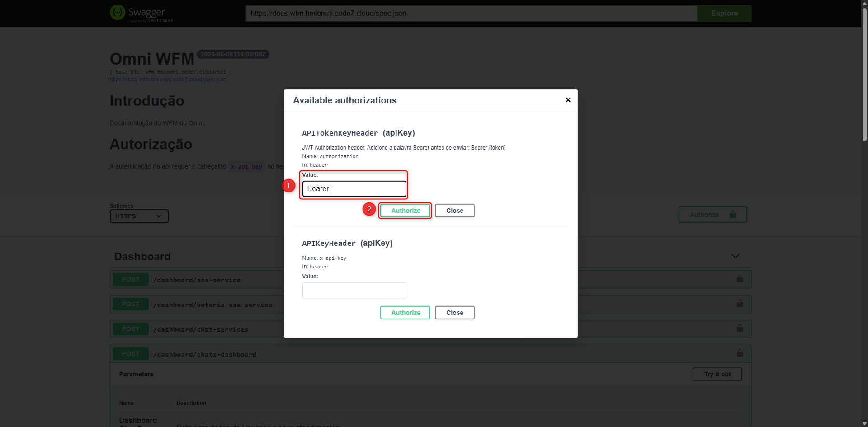Click Authorize for APITokenKeyHeader
Screen dimensions: 868x427
405,211
